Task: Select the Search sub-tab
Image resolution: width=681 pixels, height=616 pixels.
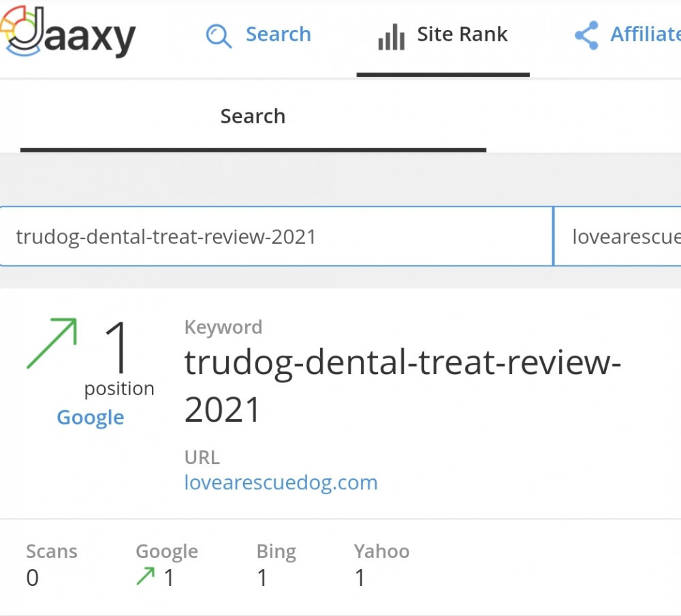Action: (253, 116)
